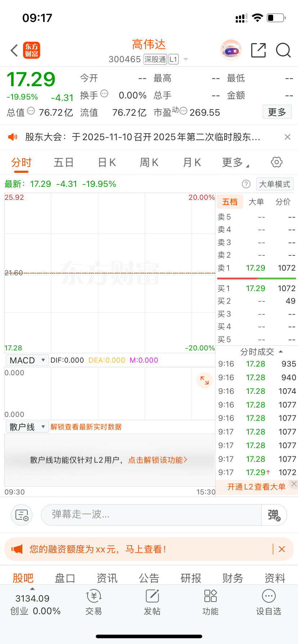
Task: Open the 研报 bottom tab
Action: 191,578
